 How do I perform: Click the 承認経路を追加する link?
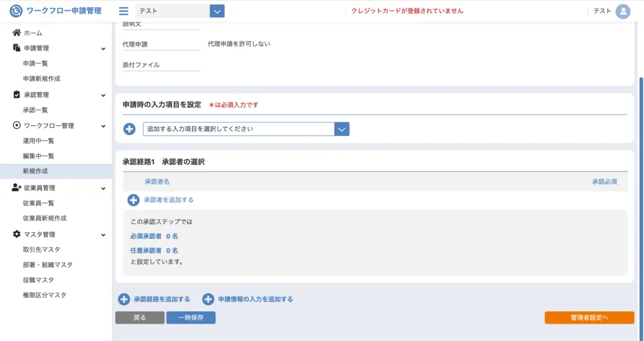click(x=162, y=299)
